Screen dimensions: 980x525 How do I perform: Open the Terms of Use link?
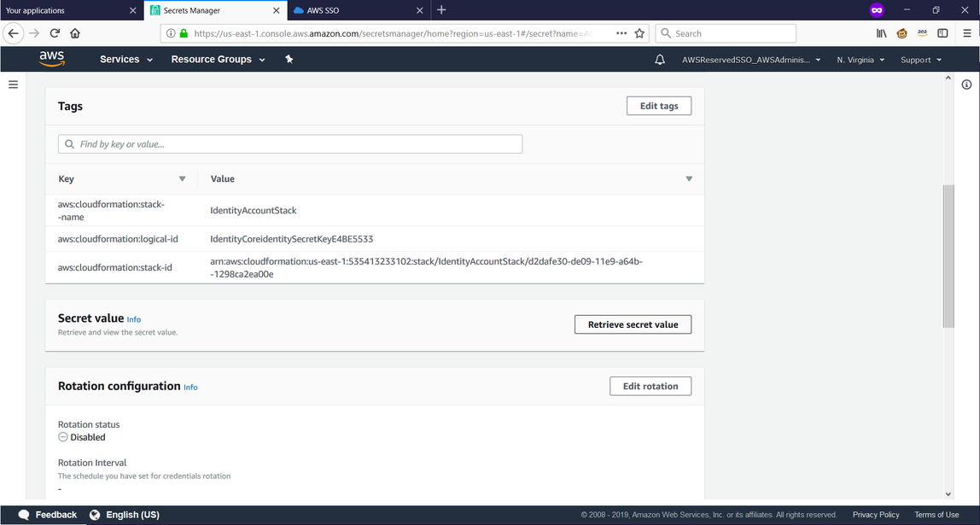[x=936, y=515]
